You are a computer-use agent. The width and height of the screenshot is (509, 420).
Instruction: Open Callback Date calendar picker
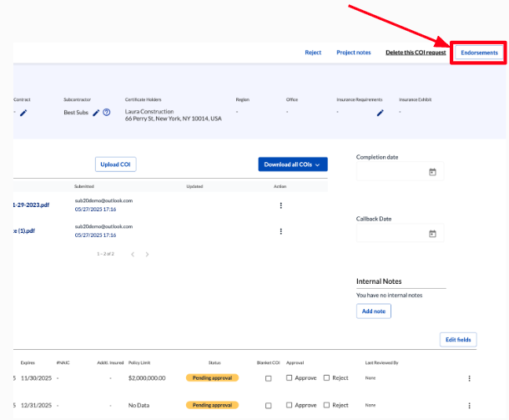coord(432,234)
